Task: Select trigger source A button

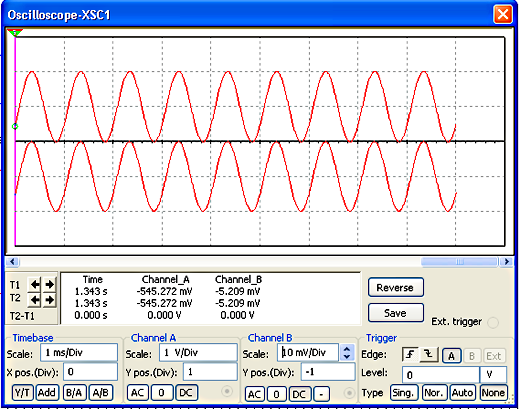Action: (452, 356)
